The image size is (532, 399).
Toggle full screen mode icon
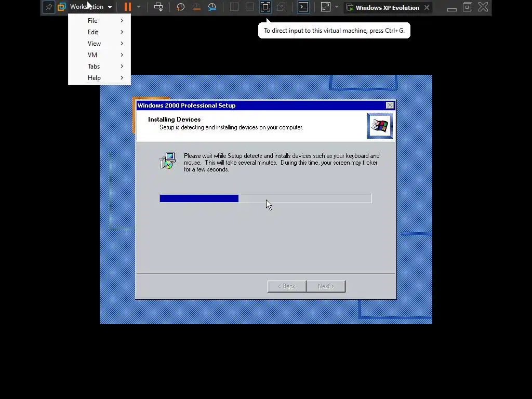point(265,7)
